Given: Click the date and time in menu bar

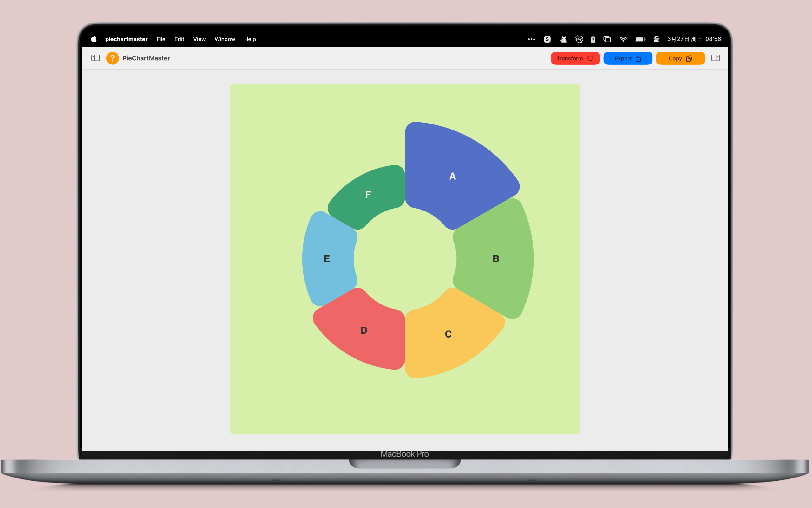Looking at the screenshot, I should point(694,39).
